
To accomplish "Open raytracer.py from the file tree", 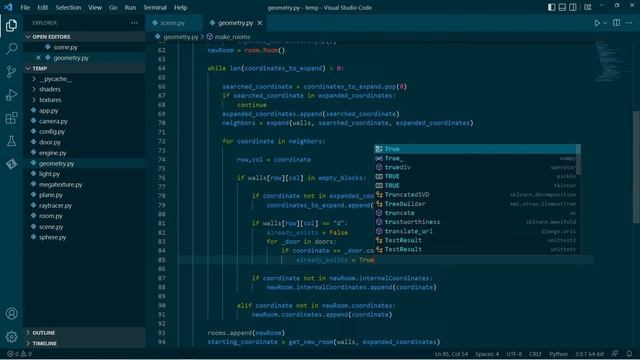I will (84, 205).
